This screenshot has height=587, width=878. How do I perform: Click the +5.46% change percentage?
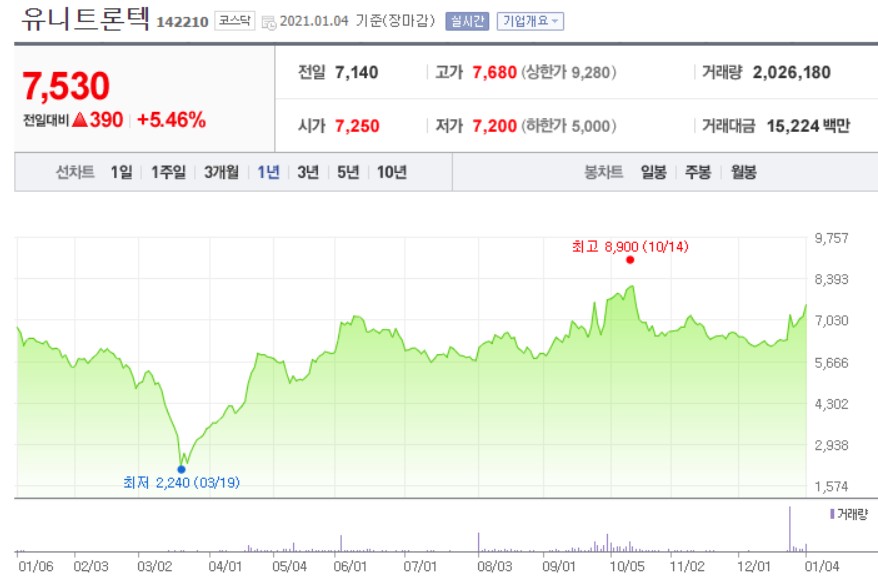171,120
